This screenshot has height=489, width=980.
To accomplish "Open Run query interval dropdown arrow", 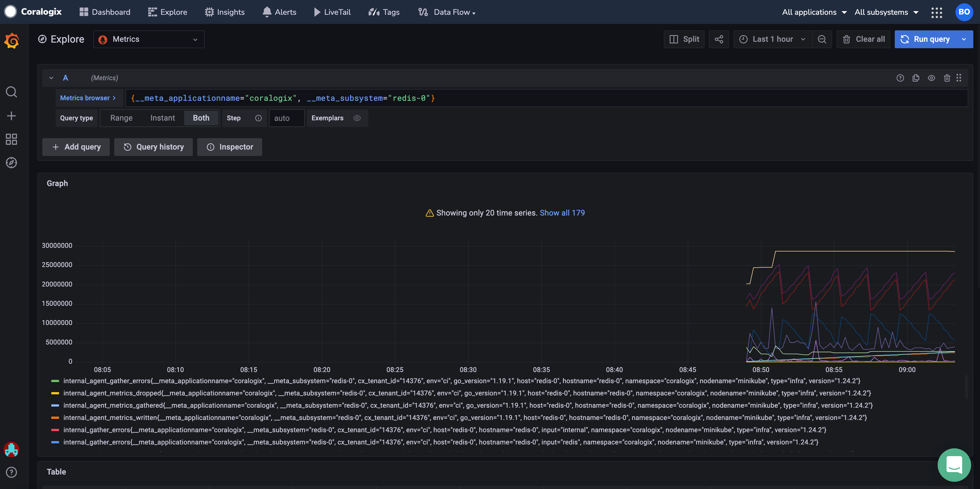I will (x=964, y=39).
